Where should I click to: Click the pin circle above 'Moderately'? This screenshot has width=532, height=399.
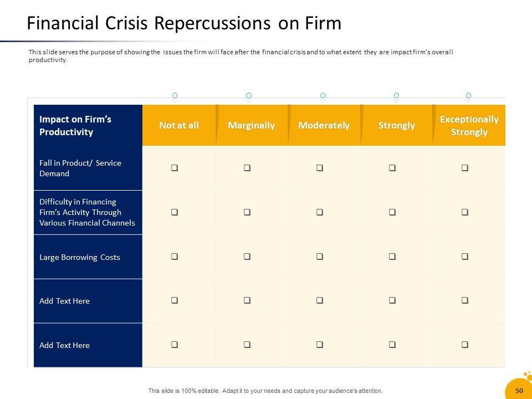pos(323,96)
